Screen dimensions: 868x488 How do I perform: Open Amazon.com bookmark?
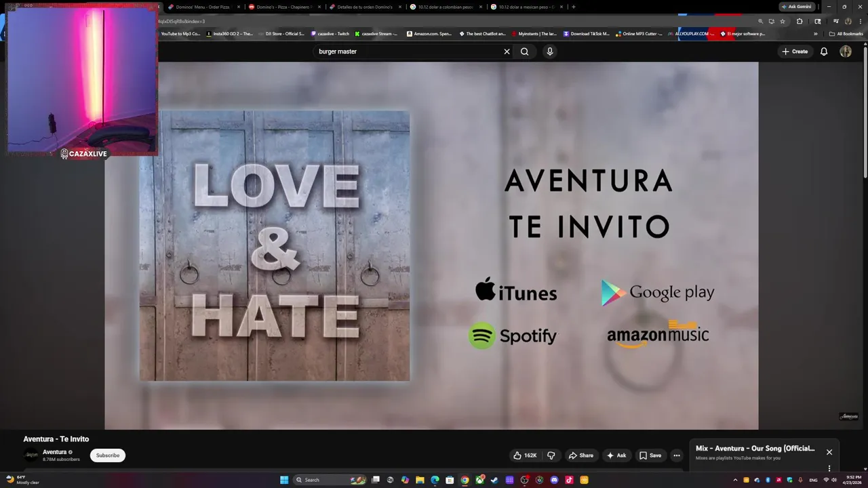[429, 34]
